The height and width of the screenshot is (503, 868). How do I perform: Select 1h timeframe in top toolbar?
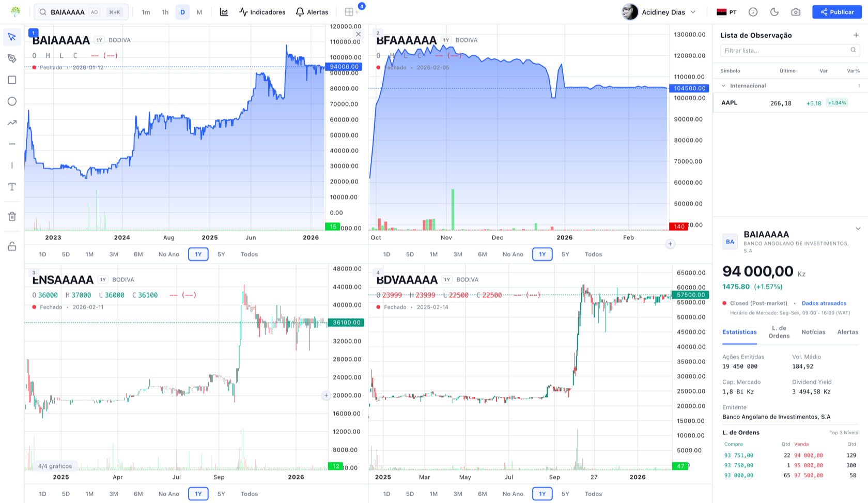click(x=165, y=12)
